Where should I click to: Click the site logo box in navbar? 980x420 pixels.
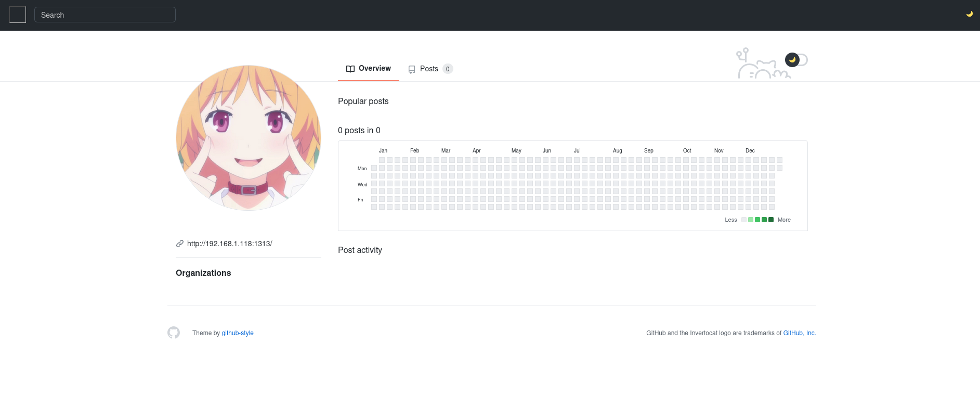(18, 15)
